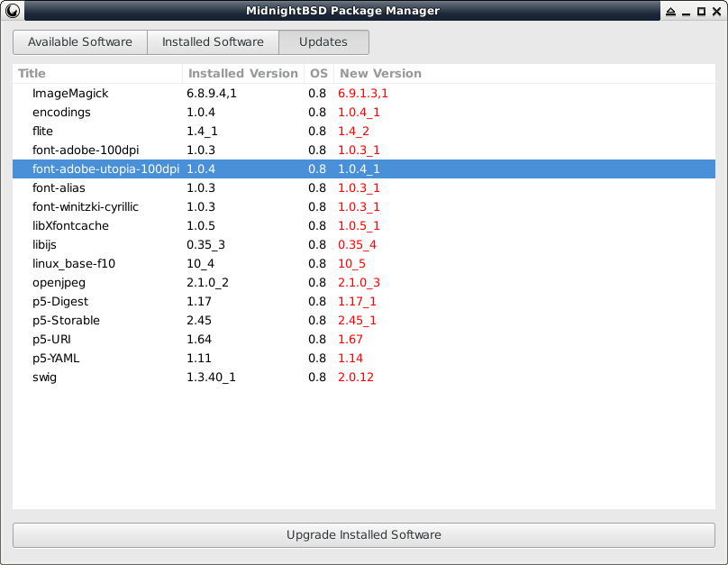Select the libijs package row
Screen dimensions: 728x565
(363, 245)
